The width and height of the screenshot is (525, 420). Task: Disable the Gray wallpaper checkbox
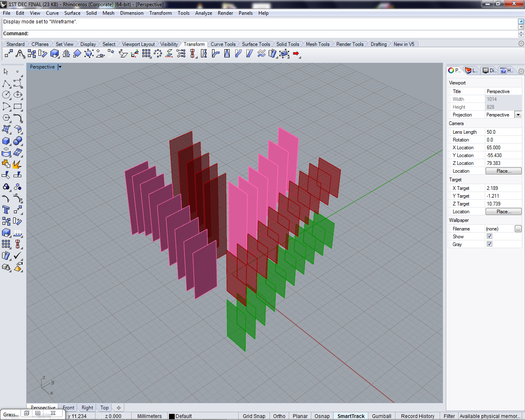(x=489, y=244)
